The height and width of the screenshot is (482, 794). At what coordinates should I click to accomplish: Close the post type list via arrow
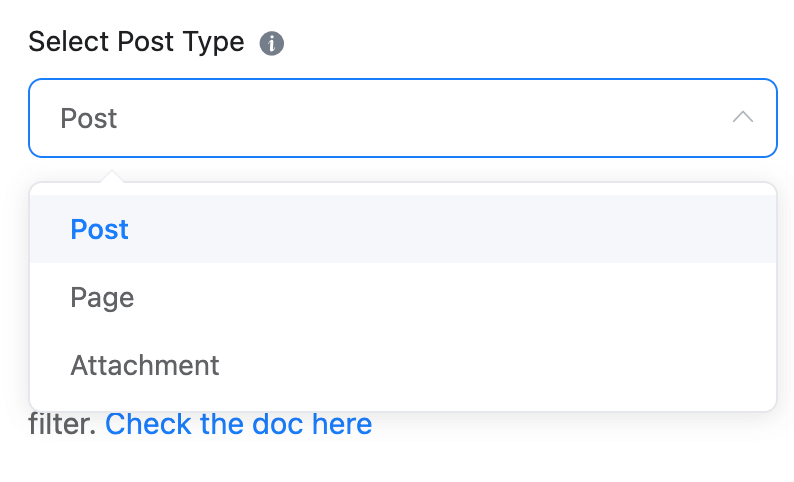(742, 118)
